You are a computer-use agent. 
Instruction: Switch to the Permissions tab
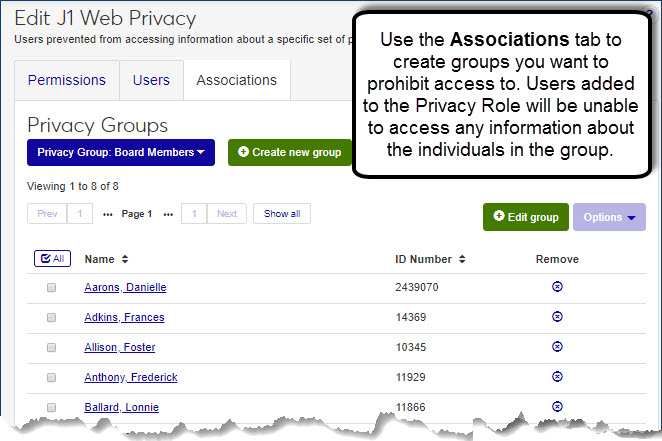[67, 80]
